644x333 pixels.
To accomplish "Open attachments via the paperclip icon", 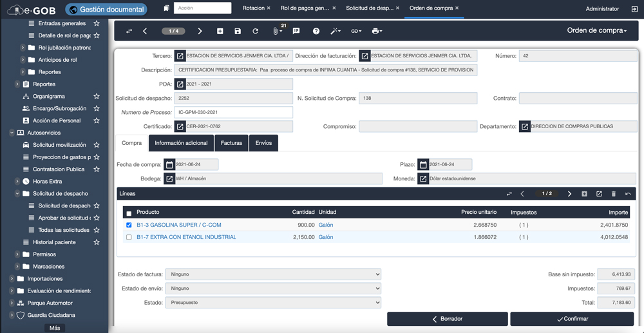I will pos(276,31).
